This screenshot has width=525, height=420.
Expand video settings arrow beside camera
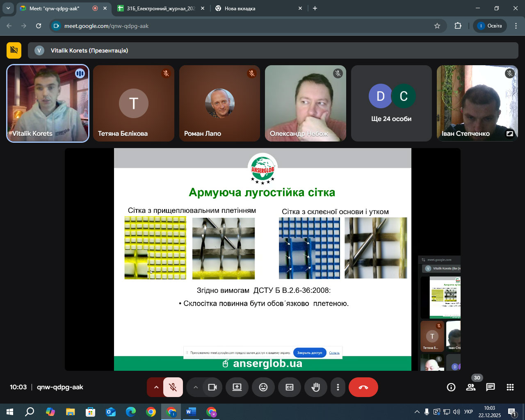[x=196, y=387]
